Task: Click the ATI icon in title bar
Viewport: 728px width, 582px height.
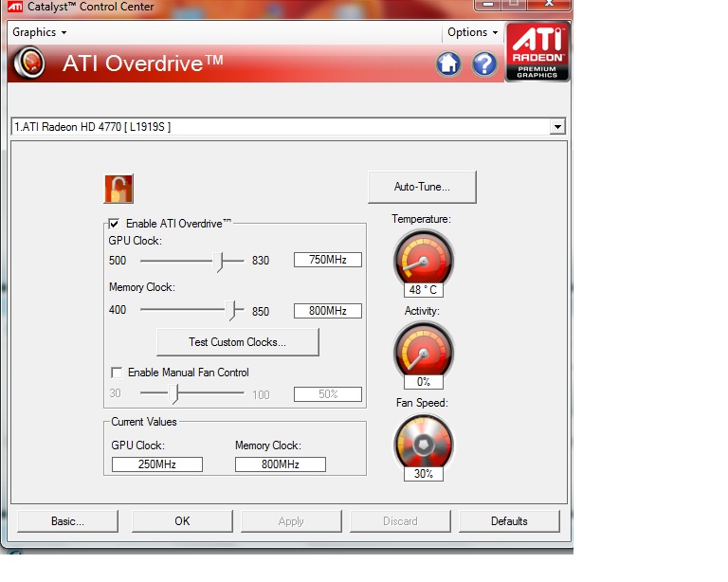Action: coord(15,6)
